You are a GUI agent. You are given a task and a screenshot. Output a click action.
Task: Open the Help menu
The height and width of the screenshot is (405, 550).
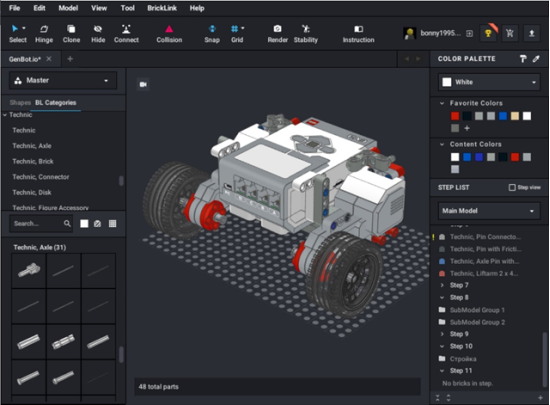(197, 8)
